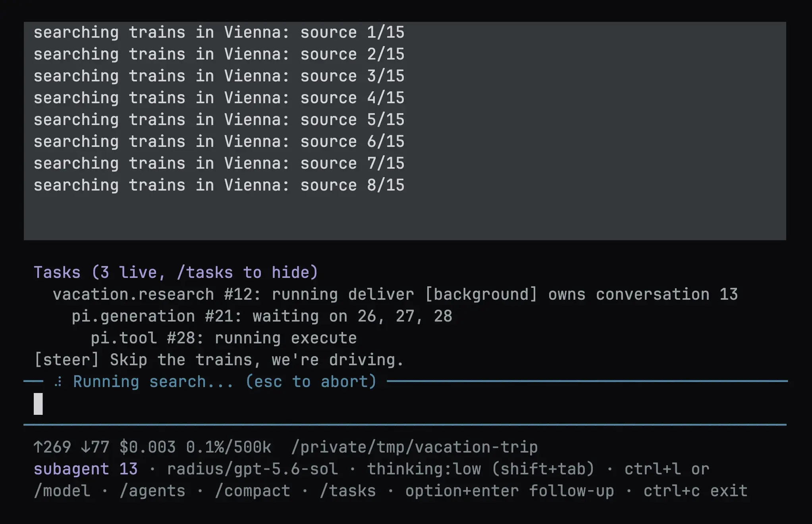The height and width of the screenshot is (524, 812).
Task: Click the '/agents' command hint
Action: tap(152, 491)
